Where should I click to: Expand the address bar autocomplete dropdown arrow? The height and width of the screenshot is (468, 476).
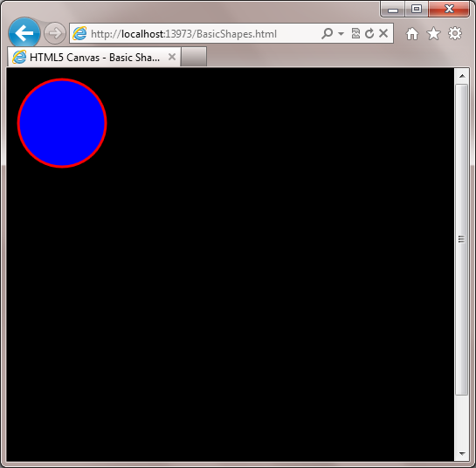[x=341, y=33]
